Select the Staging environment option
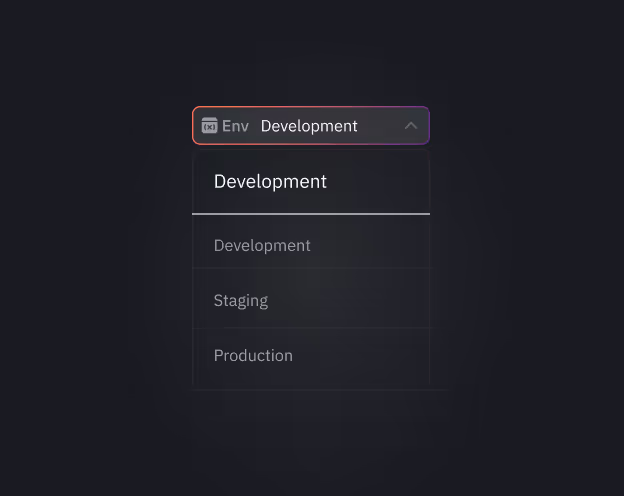The height and width of the screenshot is (496, 624). pos(241,301)
